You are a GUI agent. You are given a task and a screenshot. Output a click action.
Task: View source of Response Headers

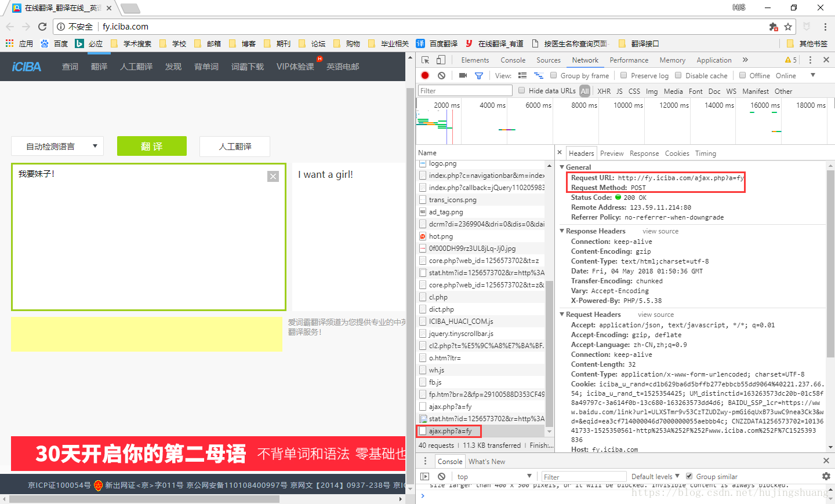click(x=660, y=231)
